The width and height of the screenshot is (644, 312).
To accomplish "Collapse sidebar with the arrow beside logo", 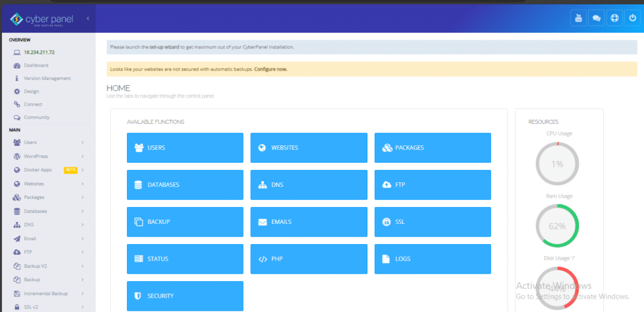I will (88, 18).
